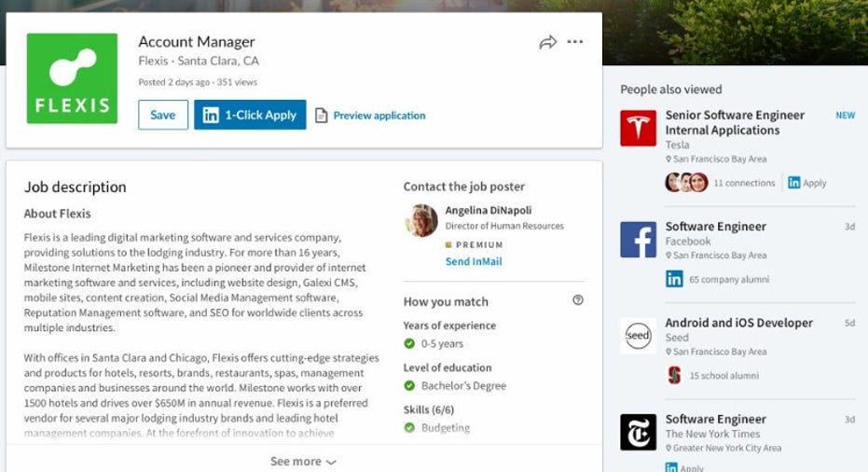Click the Account Manager job title
Screen dimensions: 868x472
pos(197,42)
